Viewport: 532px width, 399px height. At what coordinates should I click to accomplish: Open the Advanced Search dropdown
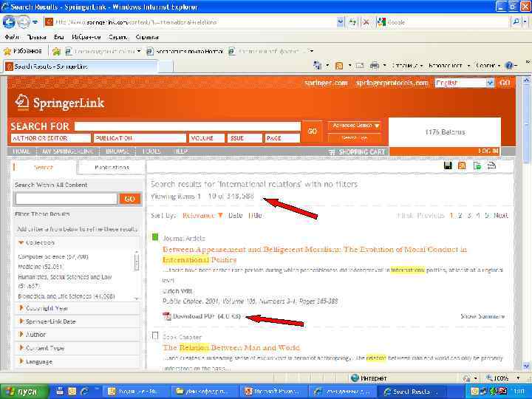pos(355,126)
